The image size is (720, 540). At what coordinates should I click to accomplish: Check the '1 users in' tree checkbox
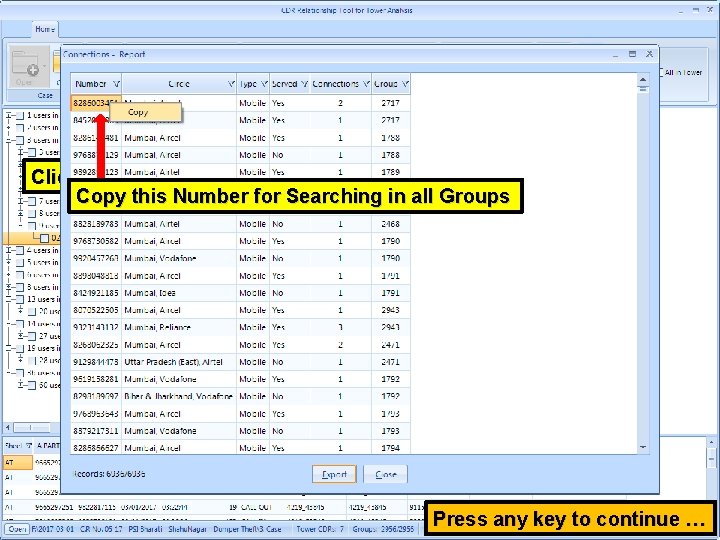coord(20,116)
